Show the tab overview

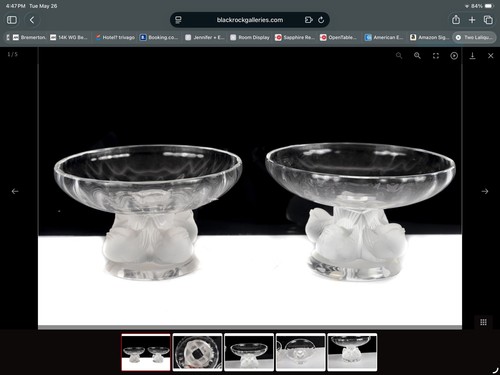(x=488, y=20)
